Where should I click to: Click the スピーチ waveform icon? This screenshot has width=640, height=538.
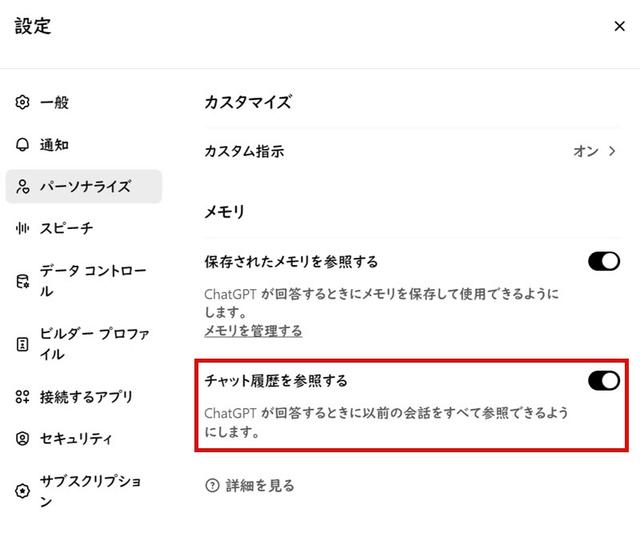click(23, 229)
